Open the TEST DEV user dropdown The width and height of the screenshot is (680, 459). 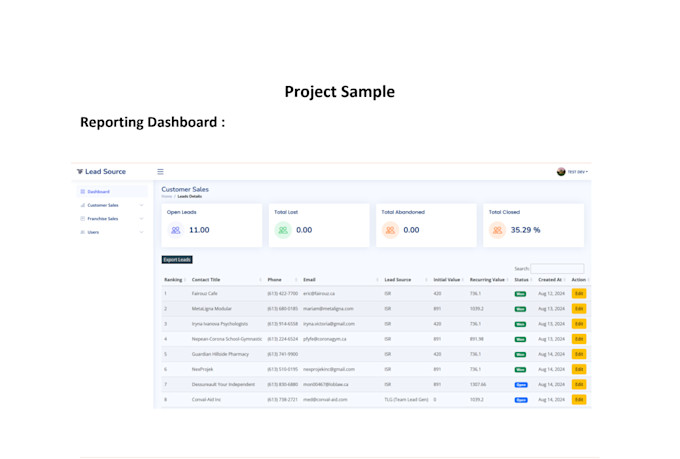click(x=572, y=172)
